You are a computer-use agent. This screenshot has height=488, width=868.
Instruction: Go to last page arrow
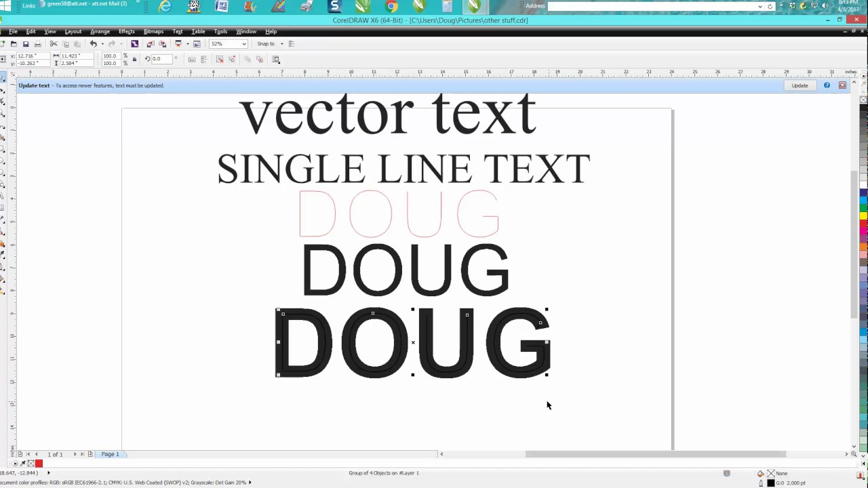pos(82,454)
